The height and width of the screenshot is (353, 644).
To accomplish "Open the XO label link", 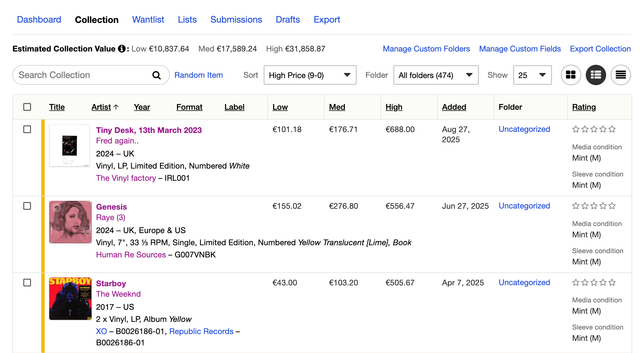I will (x=101, y=331).
